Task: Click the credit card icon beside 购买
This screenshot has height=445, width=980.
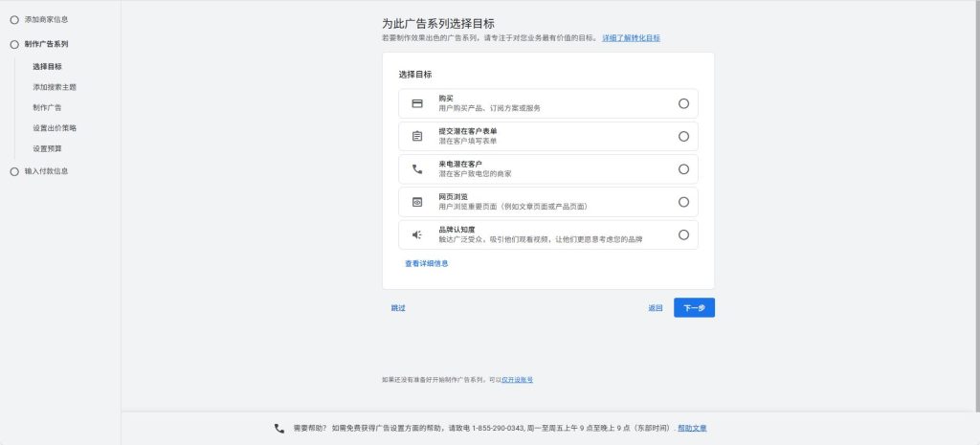Action: tap(417, 103)
